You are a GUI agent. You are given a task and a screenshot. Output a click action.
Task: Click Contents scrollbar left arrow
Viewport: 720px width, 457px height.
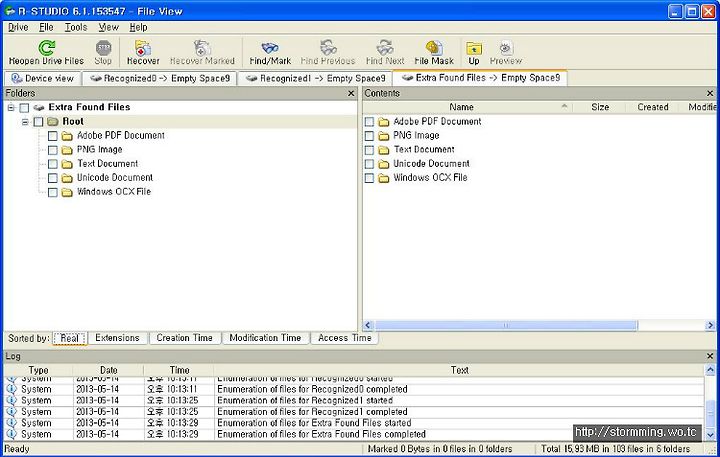(x=367, y=325)
